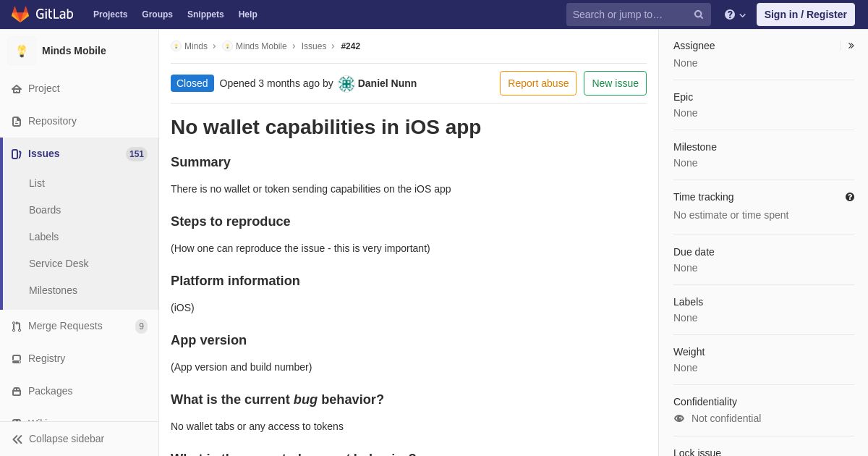This screenshot has width=868, height=456.
Task: Click the issue title No wallet capabilities
Action: pos(325,127)
